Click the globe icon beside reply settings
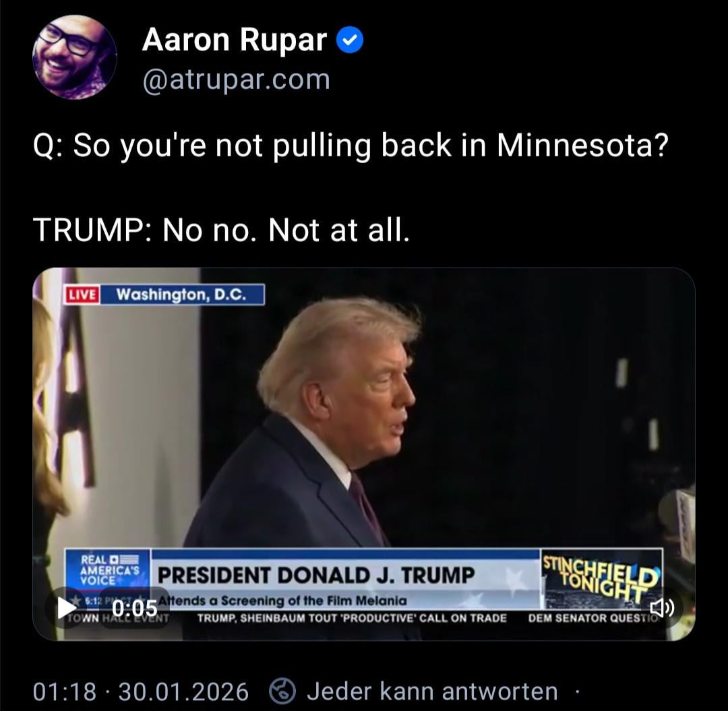Viewport: 728px width, 711px height. coord(282,691)
